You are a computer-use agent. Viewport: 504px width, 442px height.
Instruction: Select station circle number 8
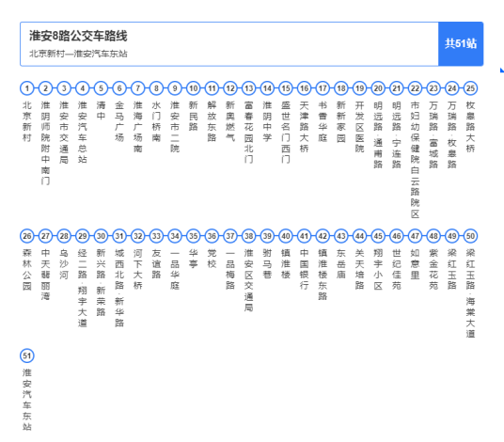tap(156, 88)
